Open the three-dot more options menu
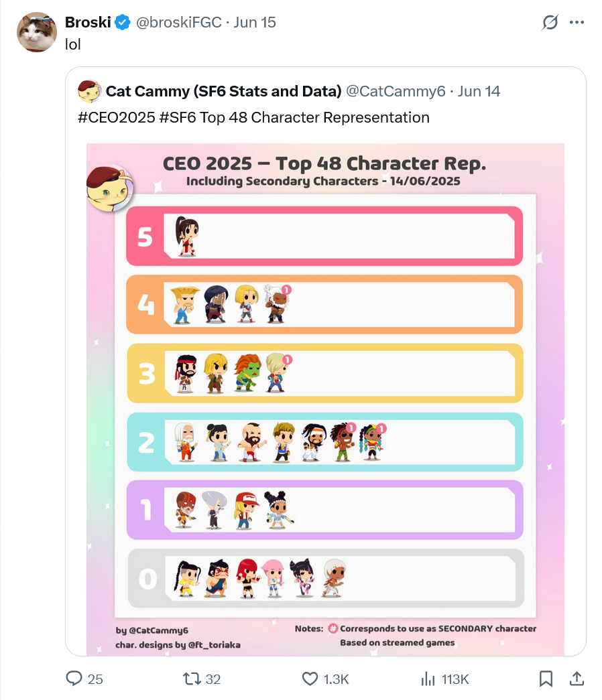 tap(577, 22)
